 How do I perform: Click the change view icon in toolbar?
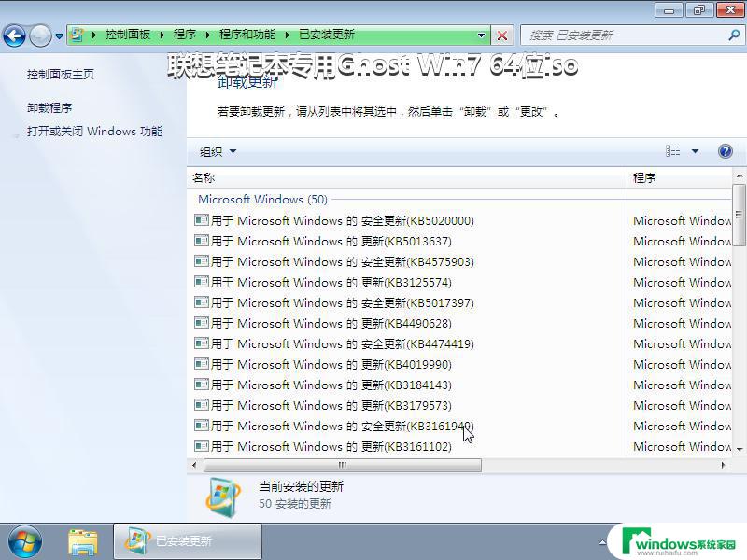click(673, 151)
